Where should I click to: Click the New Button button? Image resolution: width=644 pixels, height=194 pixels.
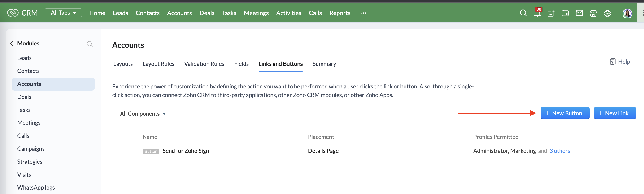pos(565,113)
